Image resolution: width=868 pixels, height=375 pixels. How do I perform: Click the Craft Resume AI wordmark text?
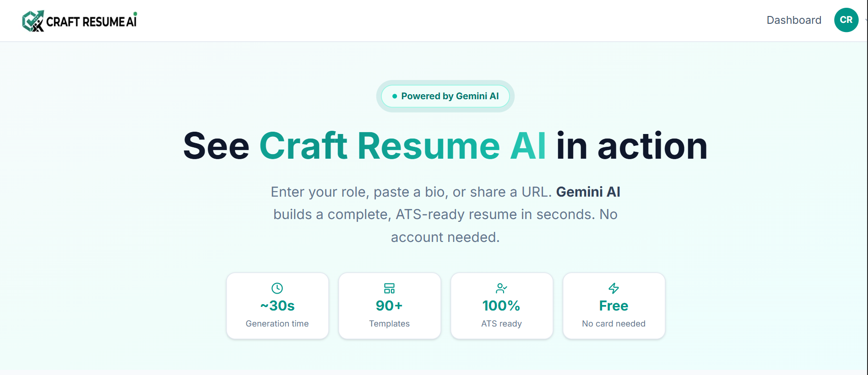click(x=91, y=21)
